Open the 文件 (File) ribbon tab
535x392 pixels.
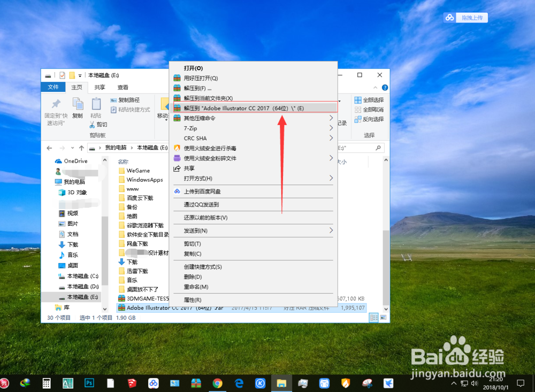53,87
